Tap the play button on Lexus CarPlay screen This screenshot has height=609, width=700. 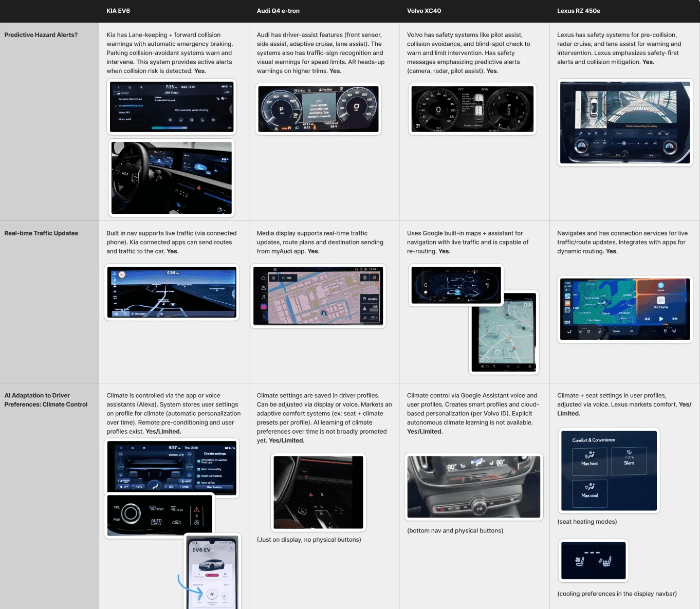pyautogui.click(x=661, y=319)
